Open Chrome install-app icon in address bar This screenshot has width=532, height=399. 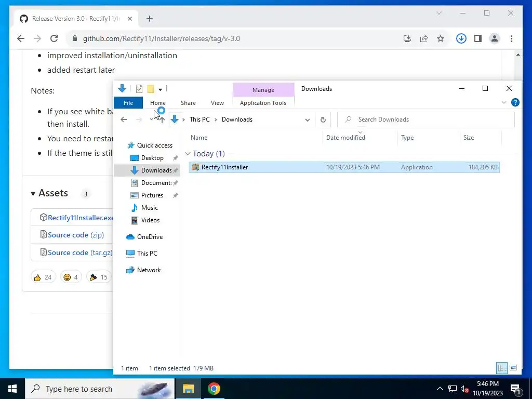[407, 38]
